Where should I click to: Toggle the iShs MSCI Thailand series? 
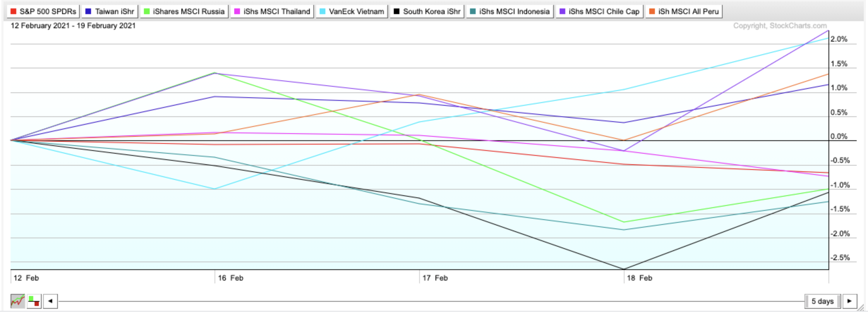coord(272,11)
